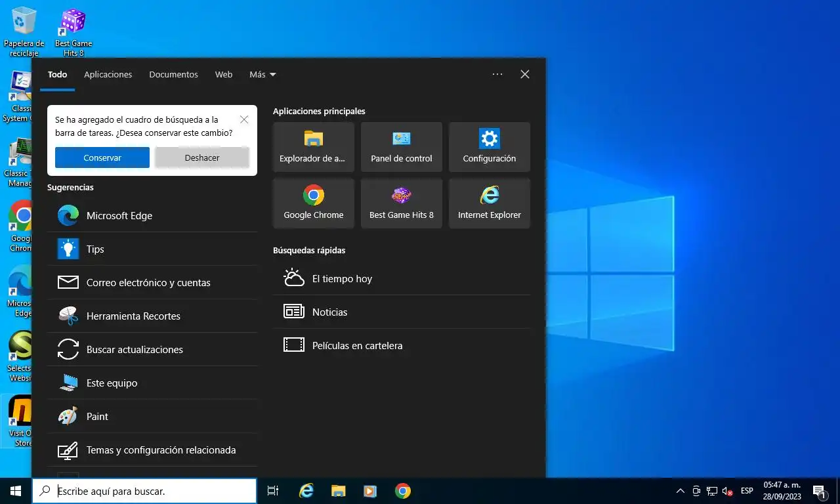Open Papelera de reciclaje desktop icon
The image size is (840, 504).
click(24, 31)
